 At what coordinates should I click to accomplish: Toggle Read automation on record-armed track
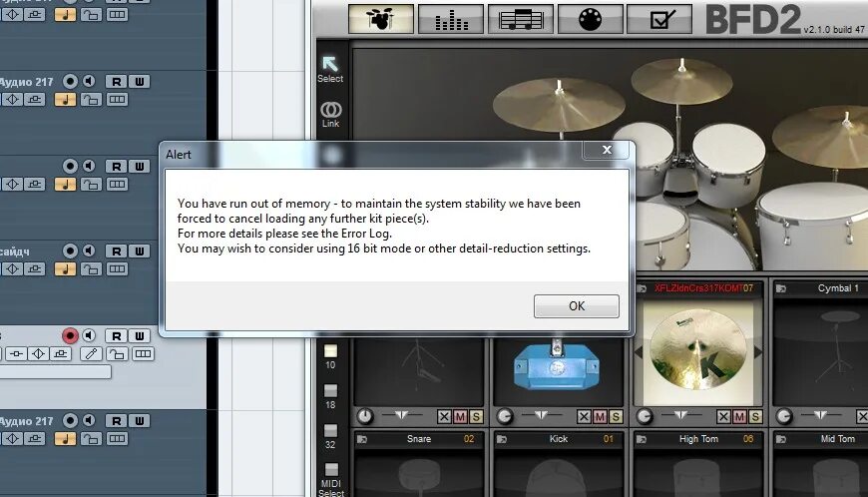coord(117,336)
